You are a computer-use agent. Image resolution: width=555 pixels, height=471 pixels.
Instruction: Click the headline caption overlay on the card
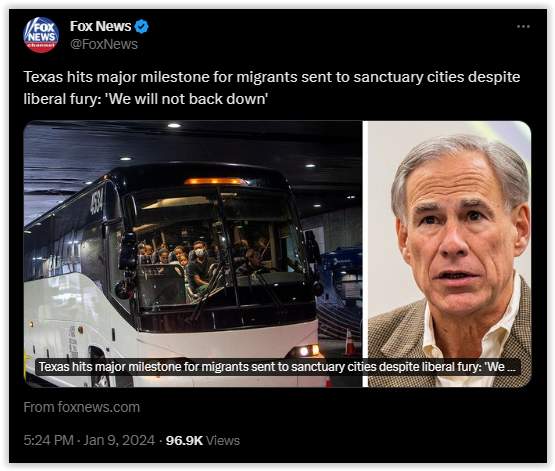pyautogui.click(x=278, y=367)
